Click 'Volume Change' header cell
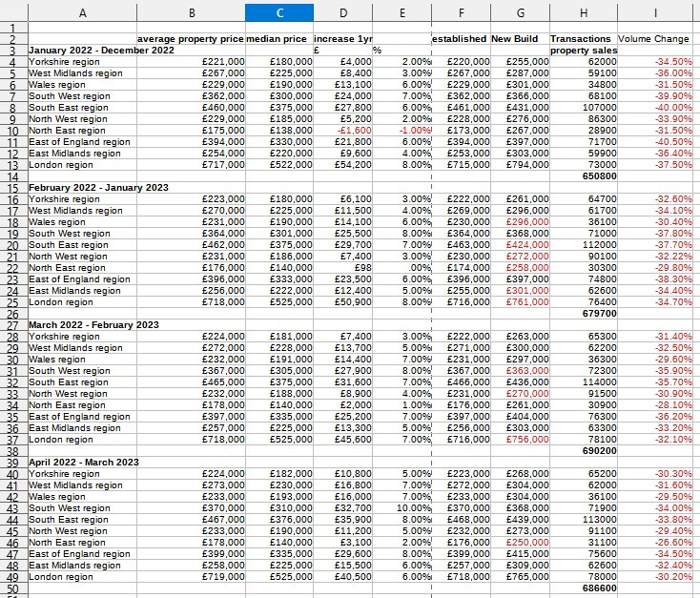The height and width of the screenshot is (598, 700). [655, 39]
